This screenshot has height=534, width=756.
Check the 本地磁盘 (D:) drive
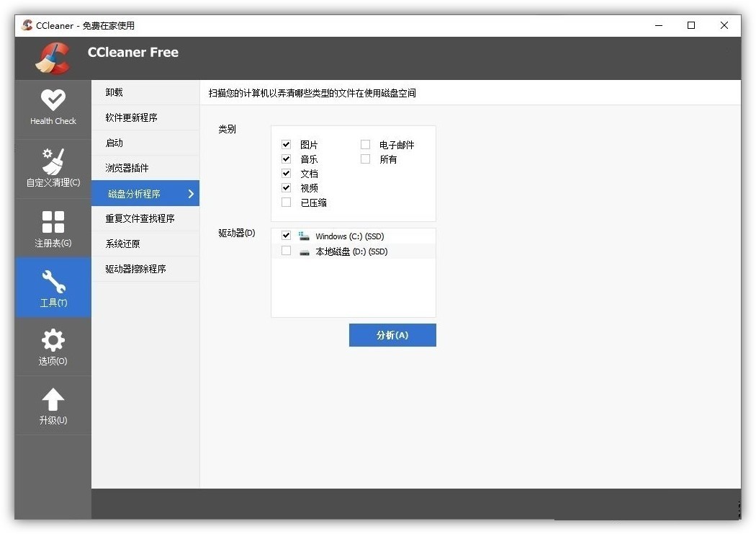click(286, 251)
